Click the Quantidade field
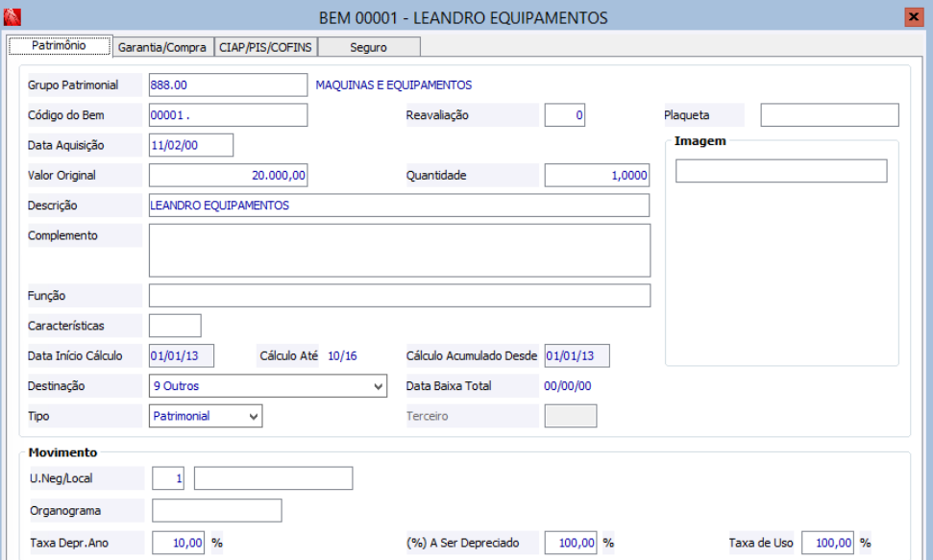This screenshot has width=933, height=560. pos(597,175)
